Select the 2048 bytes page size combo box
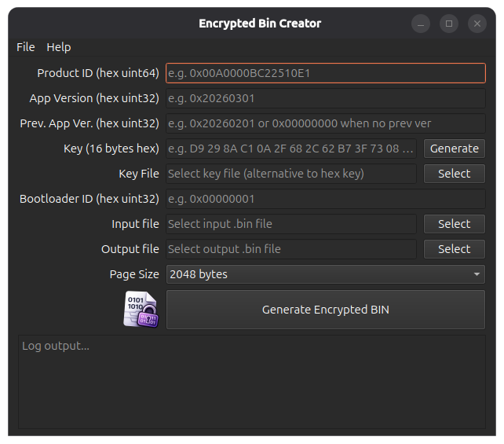The height and width of the screenshot is (444, 504). [x=325, y=274]
